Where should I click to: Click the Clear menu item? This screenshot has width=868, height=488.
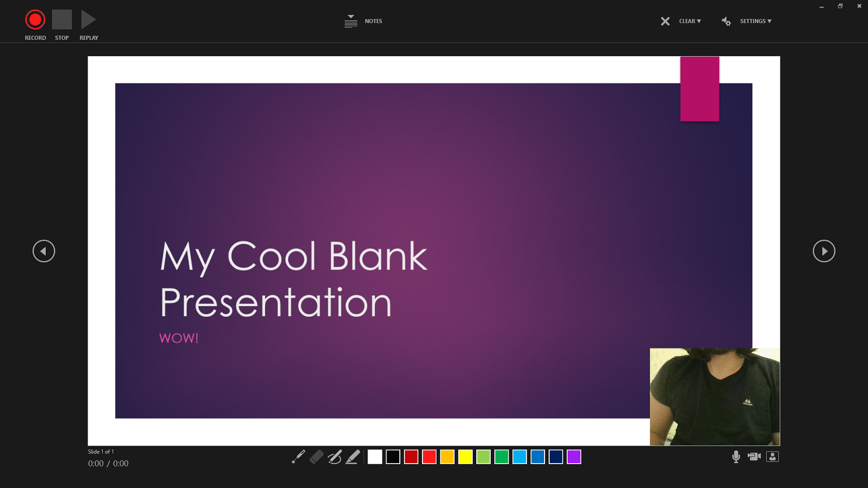pos(689,21)
